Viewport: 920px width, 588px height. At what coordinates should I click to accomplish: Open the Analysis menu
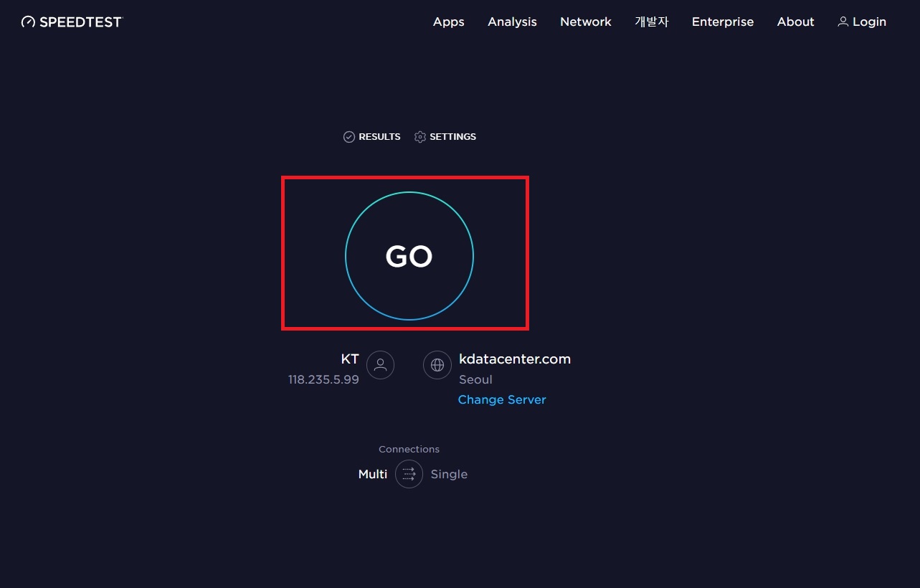point(512,22)
